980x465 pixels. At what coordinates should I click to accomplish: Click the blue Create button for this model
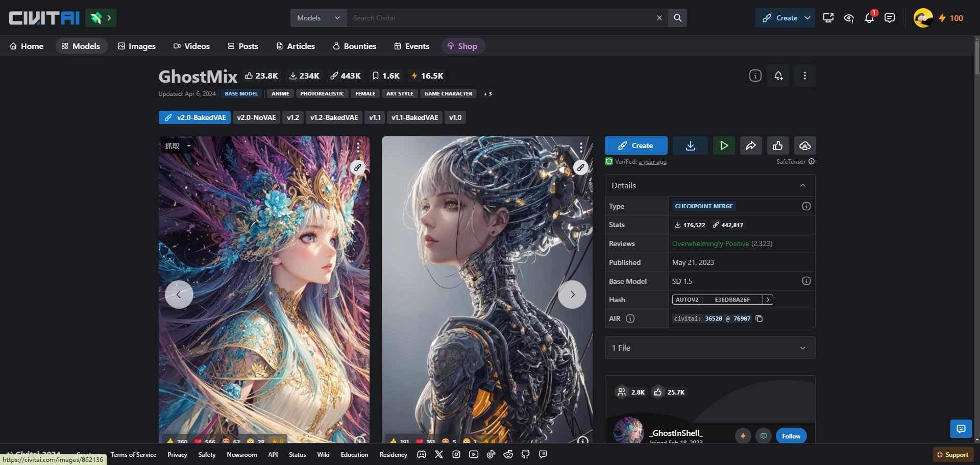click(636, 145)
